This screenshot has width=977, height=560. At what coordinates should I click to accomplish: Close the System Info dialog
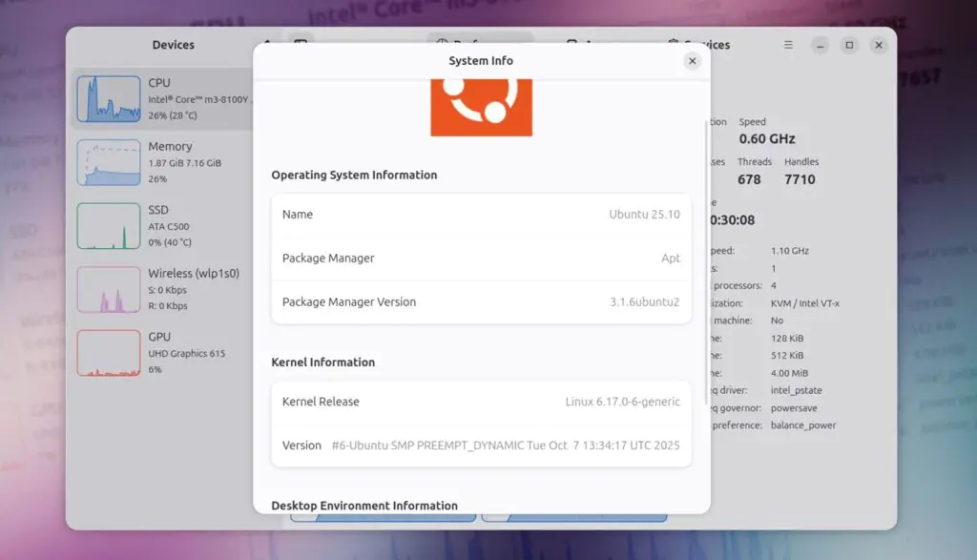[693, 61]
